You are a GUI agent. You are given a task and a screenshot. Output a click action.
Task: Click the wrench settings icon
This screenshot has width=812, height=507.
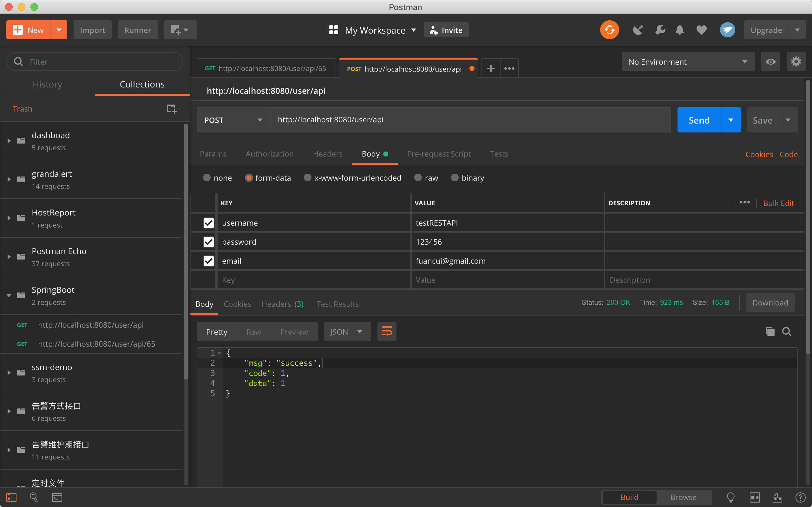660,30
